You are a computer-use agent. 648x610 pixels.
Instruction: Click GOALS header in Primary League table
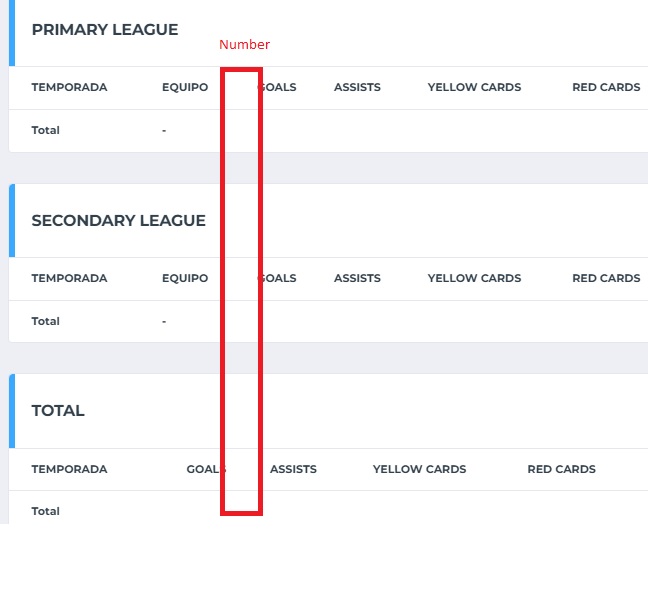tap(277, 87)
